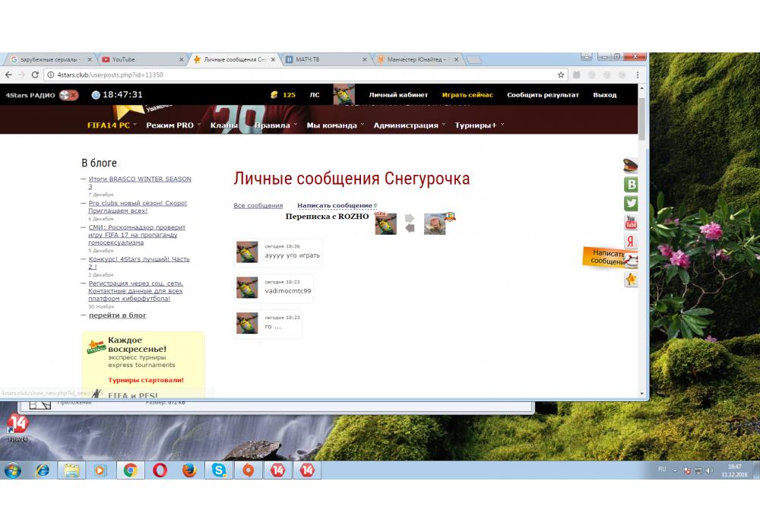Open Opera from the taskbar

[x=160, y=470]
